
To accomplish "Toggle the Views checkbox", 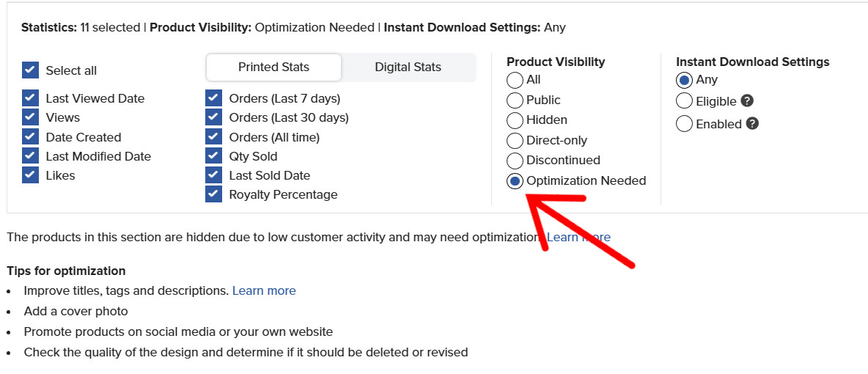I will (31, 117).
